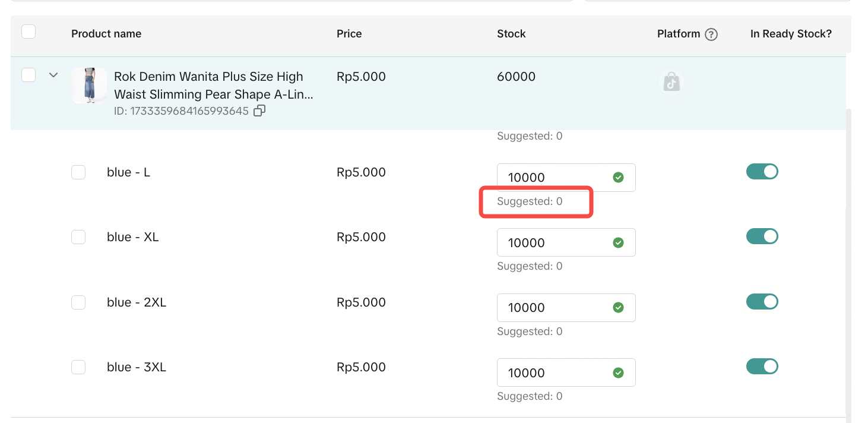This screenshot has width=868, height=423.
Task: Click green checkmark in blue - XL stock field
Action: tap(618, 242)
